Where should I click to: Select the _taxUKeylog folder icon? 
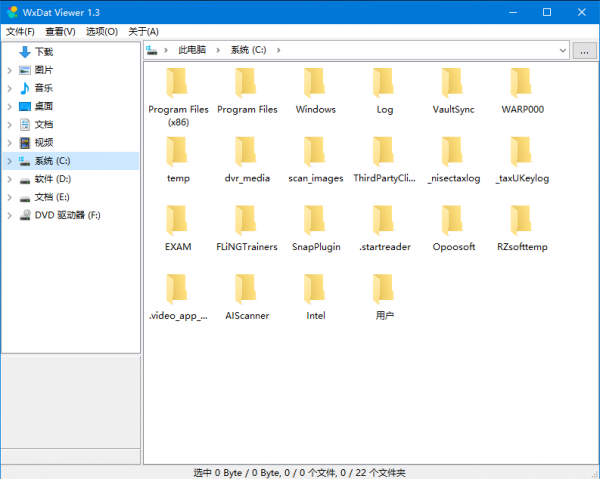[x=522, y=152]
